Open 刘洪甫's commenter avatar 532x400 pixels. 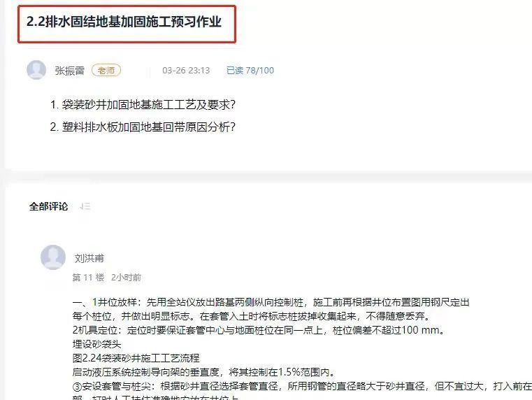(x=53, y=257)
